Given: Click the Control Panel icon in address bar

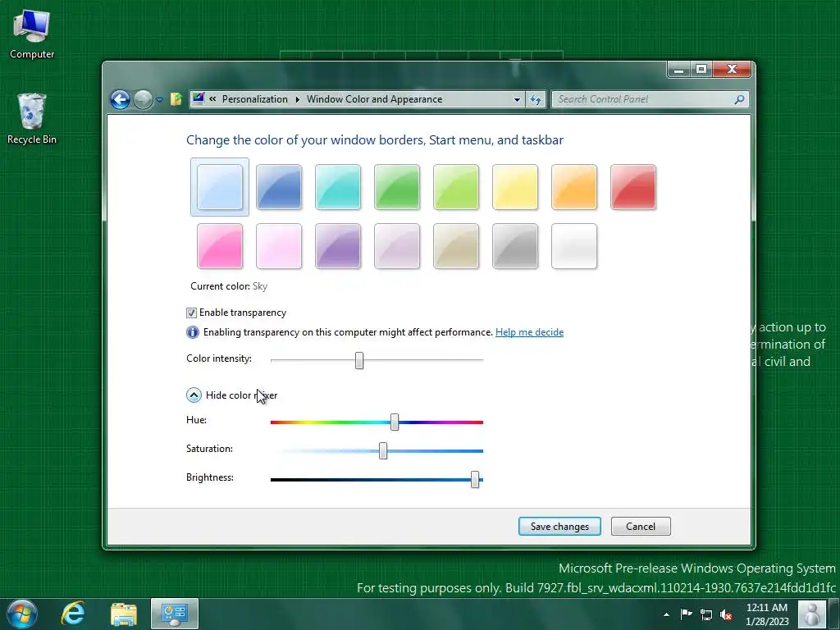Looking at the screenshot, I should click(x=199, y=98).
